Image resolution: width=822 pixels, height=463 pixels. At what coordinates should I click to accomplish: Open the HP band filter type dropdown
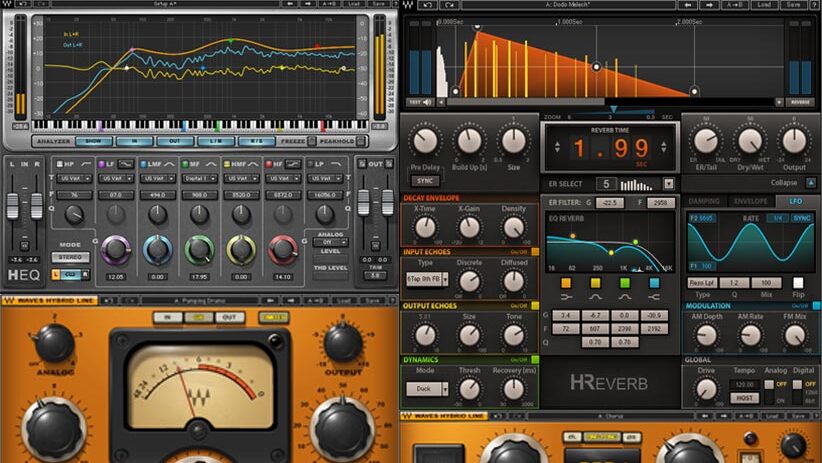click(x=74, y=178)
